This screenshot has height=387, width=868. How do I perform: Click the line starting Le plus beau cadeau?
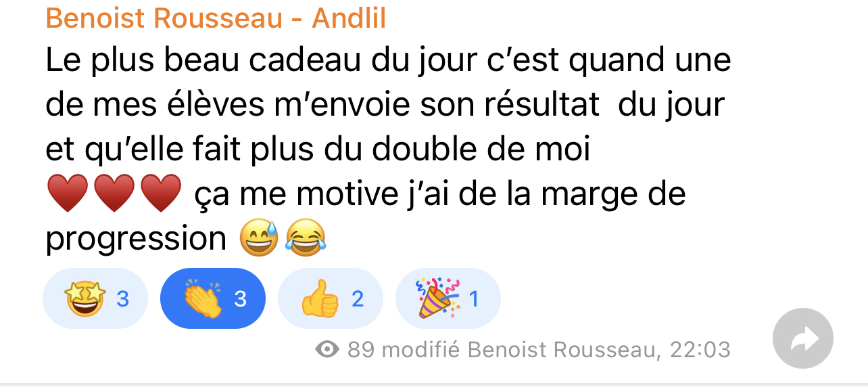[x=388, y=60]
